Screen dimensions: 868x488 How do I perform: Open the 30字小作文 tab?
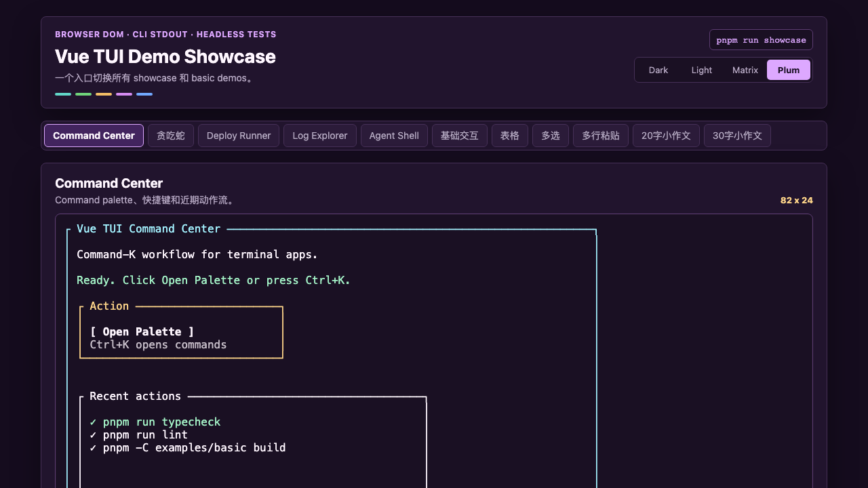737,136
